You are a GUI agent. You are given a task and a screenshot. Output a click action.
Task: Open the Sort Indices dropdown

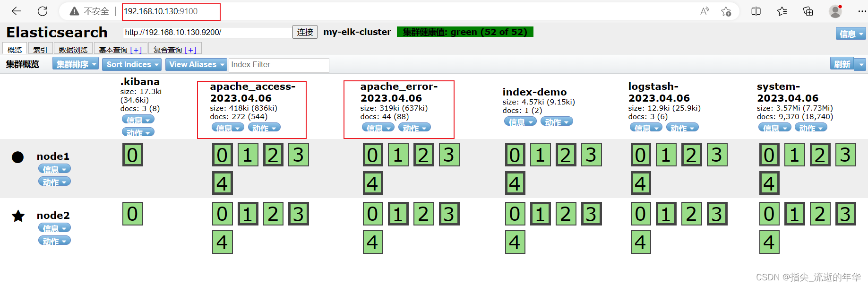[132, 64]
